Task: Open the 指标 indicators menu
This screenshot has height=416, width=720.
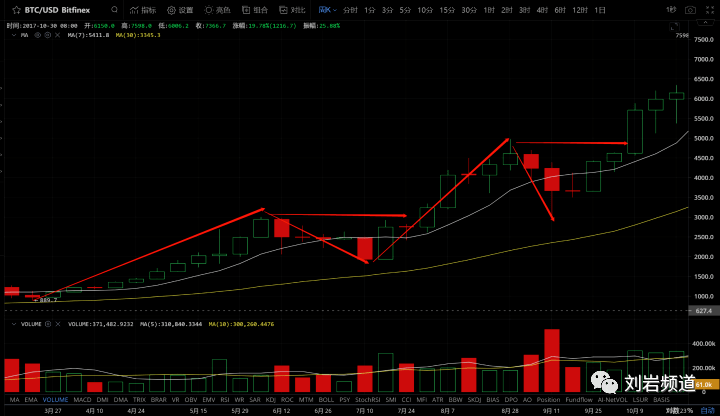Action: click(x=143, y=10)
